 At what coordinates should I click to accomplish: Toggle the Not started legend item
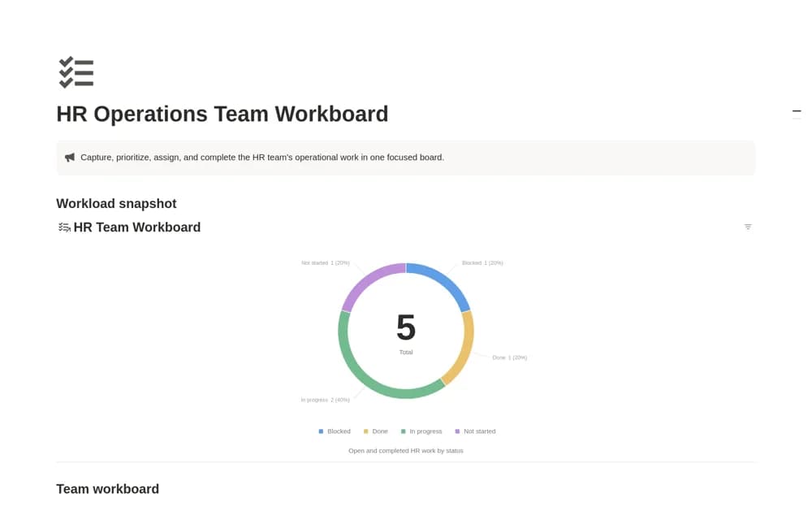point(475,431)
